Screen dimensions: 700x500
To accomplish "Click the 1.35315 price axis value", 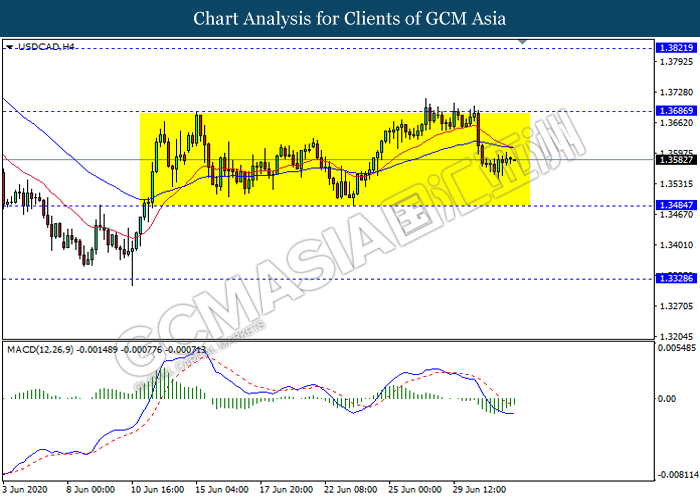I will (676, 184).
